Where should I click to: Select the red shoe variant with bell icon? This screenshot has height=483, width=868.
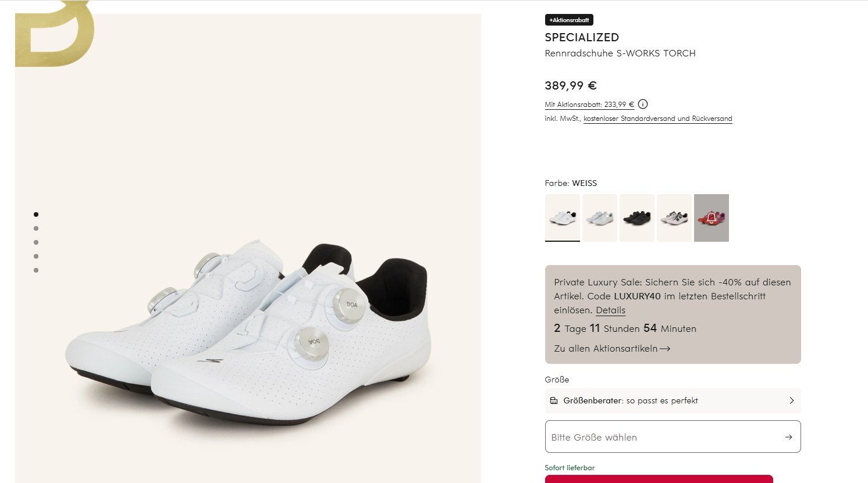coord(711,218)
